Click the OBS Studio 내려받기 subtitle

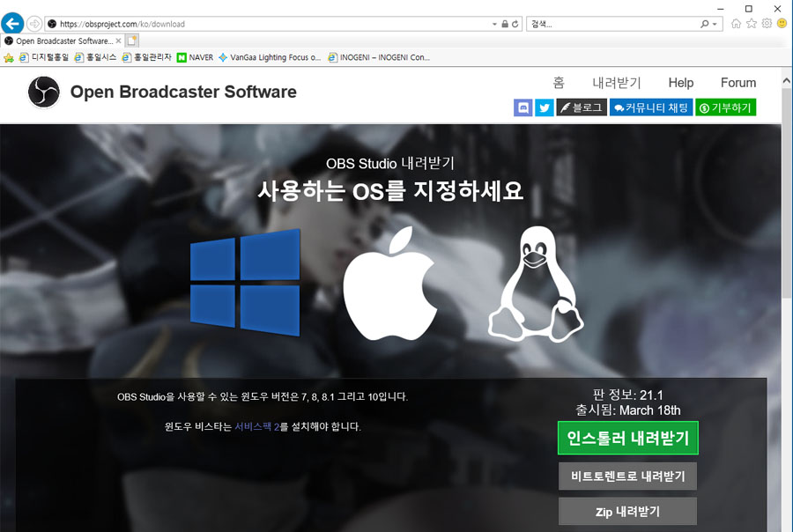390,163
